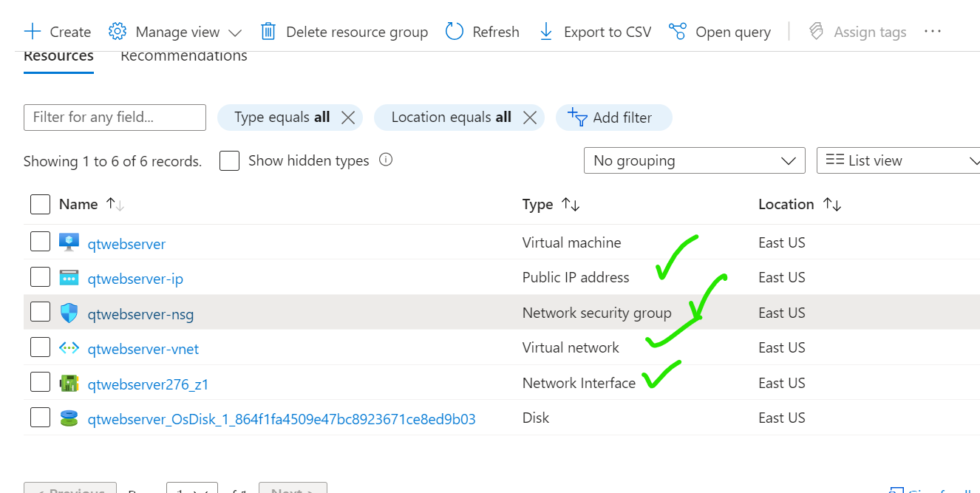Click the info icon next to Show hidden types
Image resolution: width=980 pixels, height=493 pixels.
(385, 160)
